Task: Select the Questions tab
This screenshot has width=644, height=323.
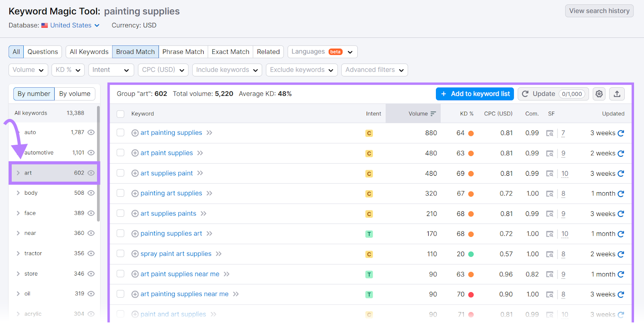Action: click(x=43, y=52)
